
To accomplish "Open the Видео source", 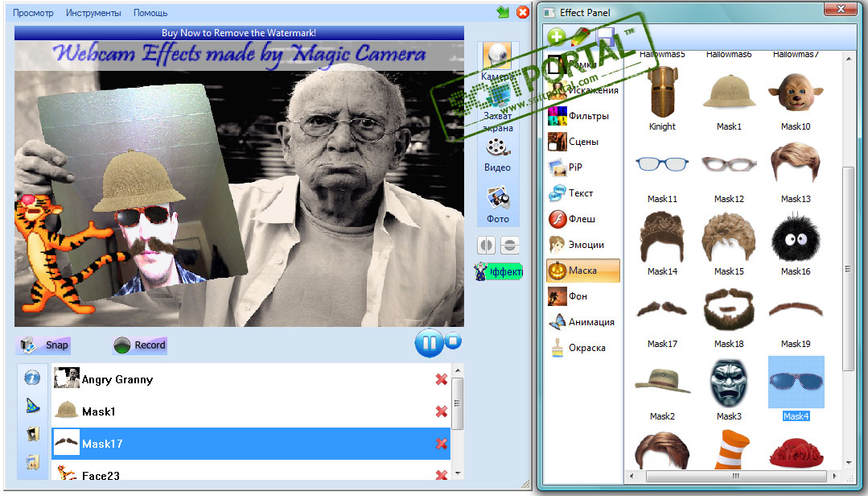I will [x=497, y=155].
